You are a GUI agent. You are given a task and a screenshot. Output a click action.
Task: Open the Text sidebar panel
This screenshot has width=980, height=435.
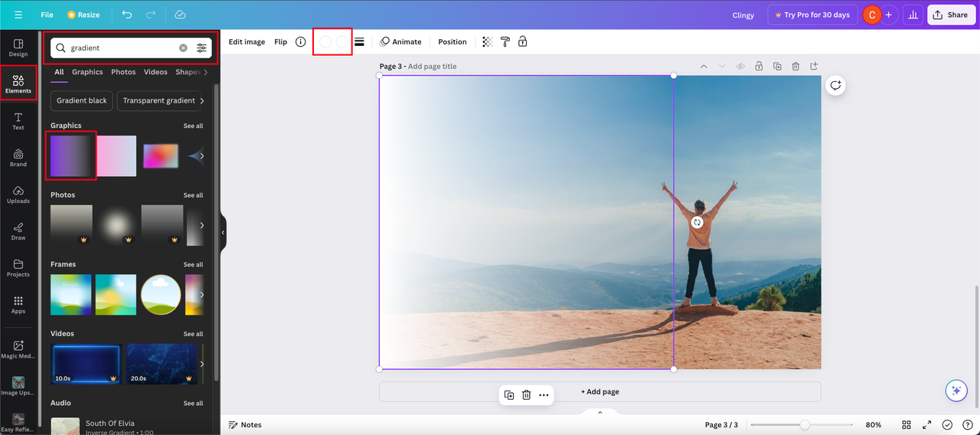[18, 121]
